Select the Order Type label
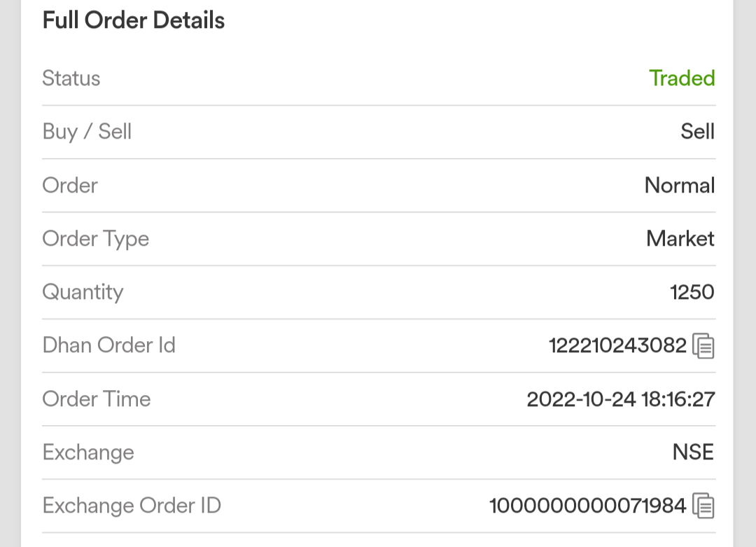 [x=96, y=239]
